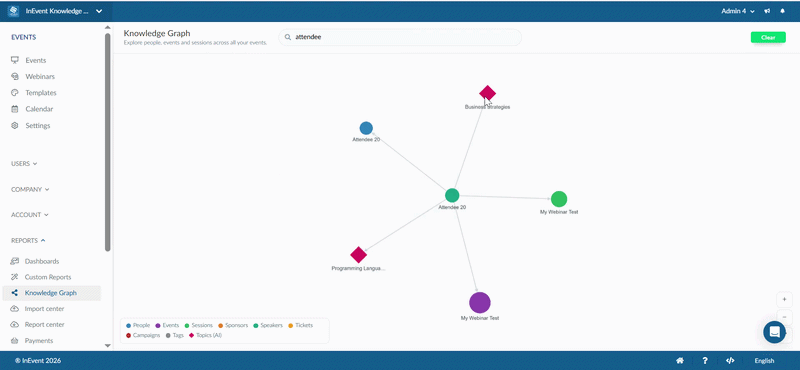Open Report center
Image resolution: width=800 pixels, height=370 pixels.
44,325
